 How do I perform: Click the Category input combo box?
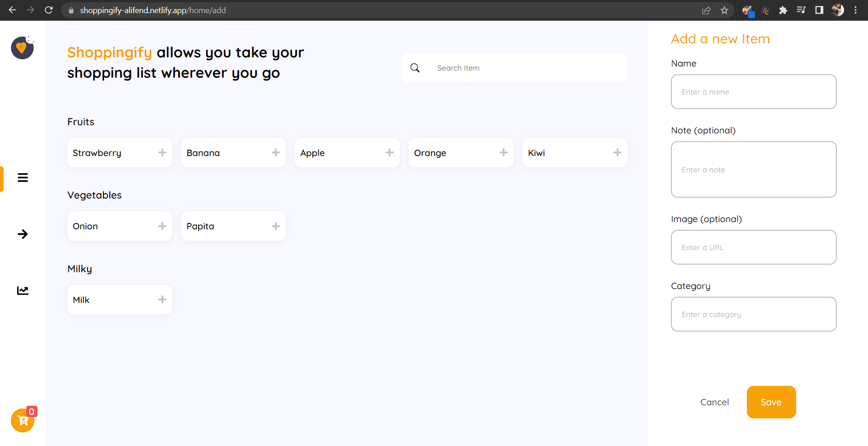[753, 314]
